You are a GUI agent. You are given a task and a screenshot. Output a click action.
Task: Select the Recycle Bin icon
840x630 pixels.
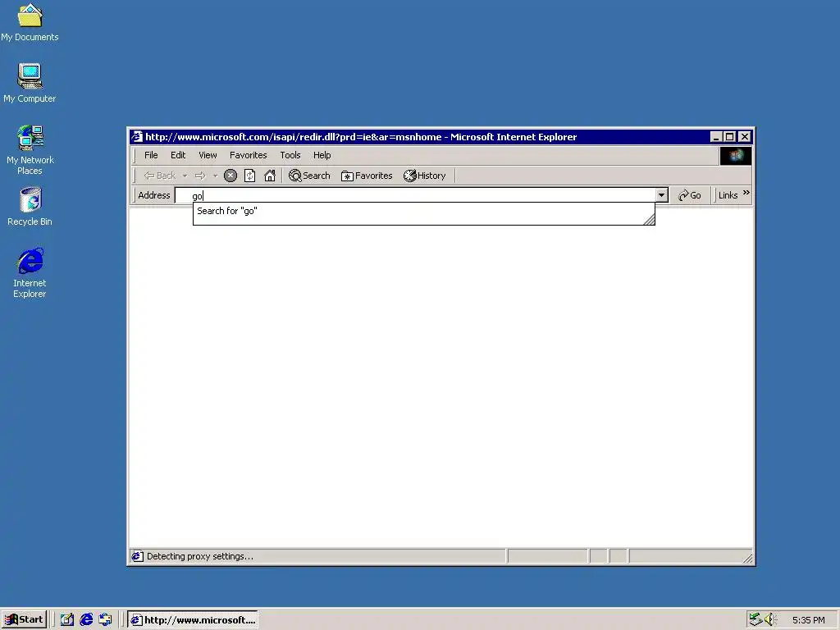(x=30, y=206)
